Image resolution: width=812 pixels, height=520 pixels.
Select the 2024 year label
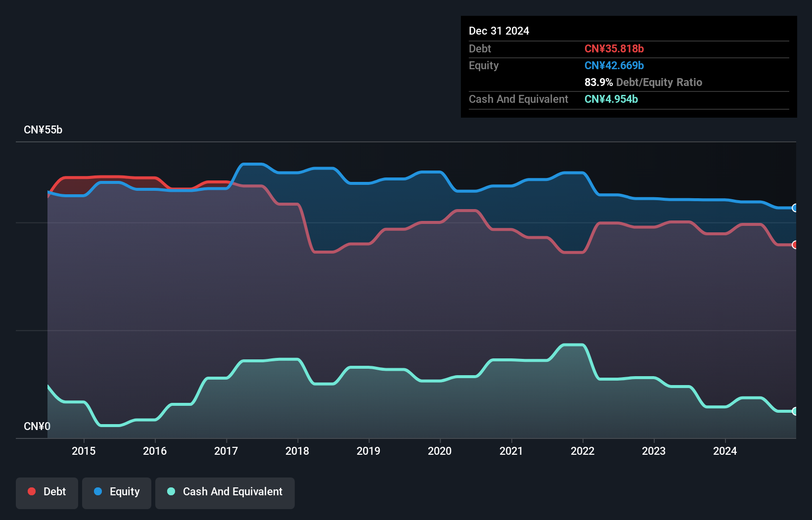tap(725, 451)
